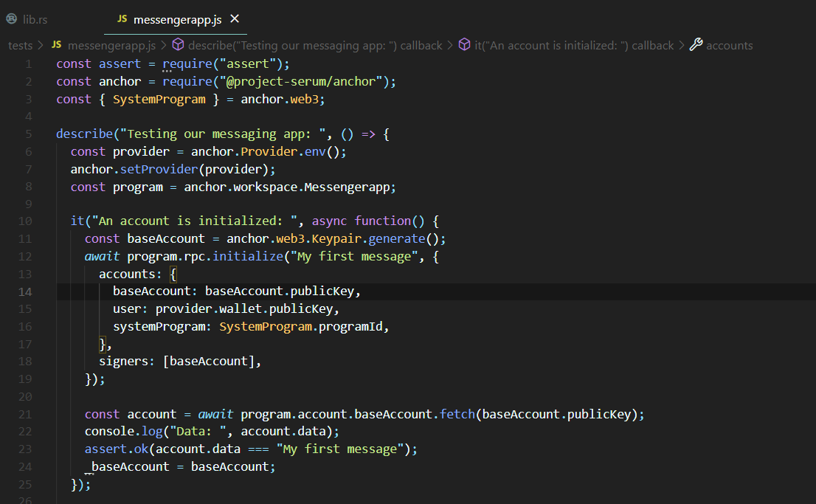Click "Data: " string on line 22

click(x=198, y=432)
